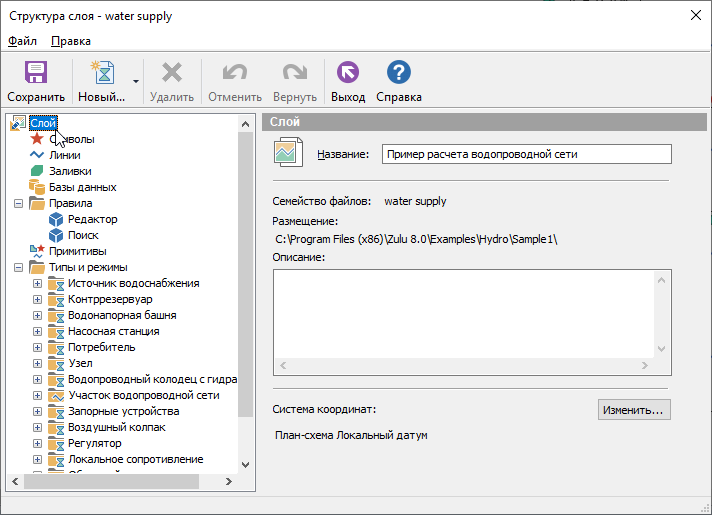
Task: Select the Редактор rule item
Action: click(x=92, y=219)
